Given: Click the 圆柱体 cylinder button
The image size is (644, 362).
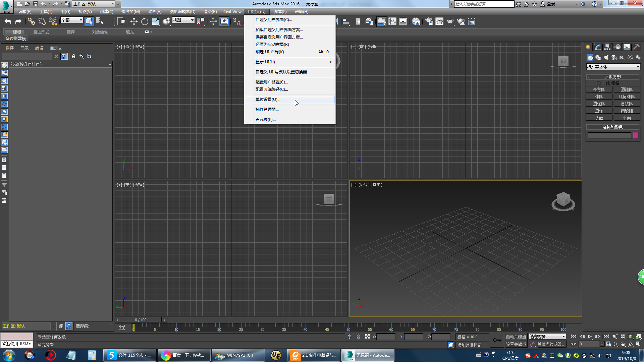Looking at the screenshot, I should pyautogui.click(x=599, y=104).
